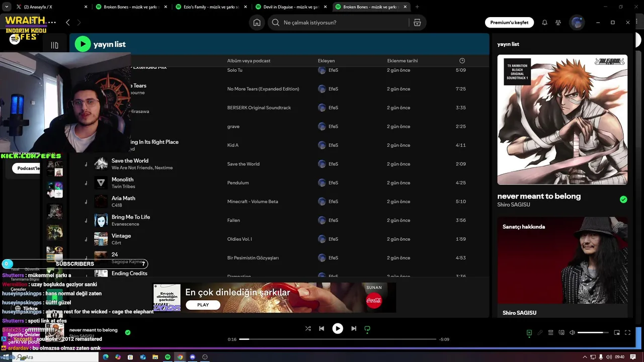Open Twin Tribes artist link
644x362 pixels.
pos(123,187)
